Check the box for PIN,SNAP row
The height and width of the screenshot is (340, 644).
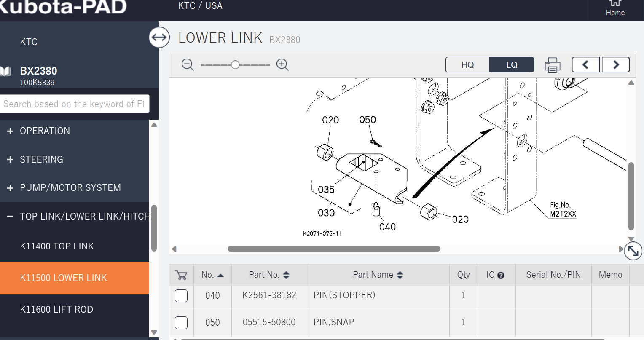click(x=181, y=323)
